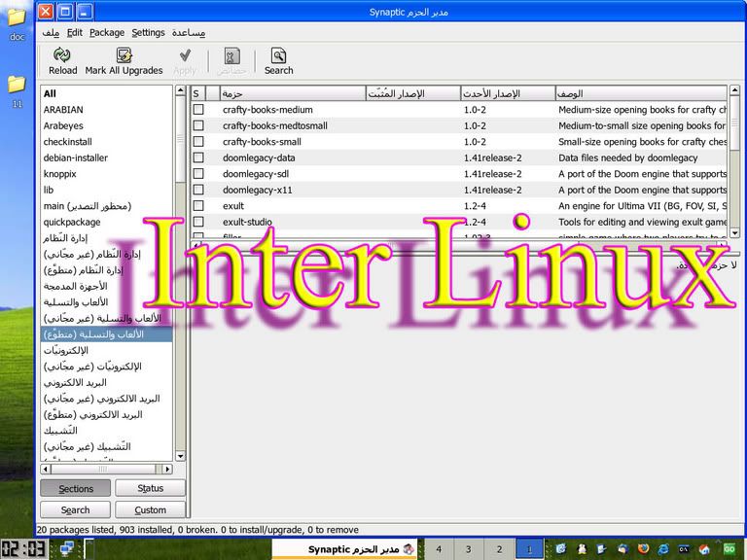Select the knoppix section
Viewport: 747px width, 560px height.
(x=106, y=174)
